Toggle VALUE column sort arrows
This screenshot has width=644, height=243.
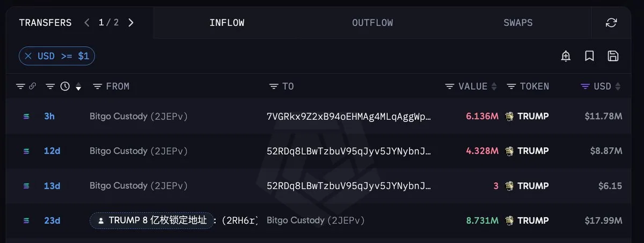(x=494, y=86)
